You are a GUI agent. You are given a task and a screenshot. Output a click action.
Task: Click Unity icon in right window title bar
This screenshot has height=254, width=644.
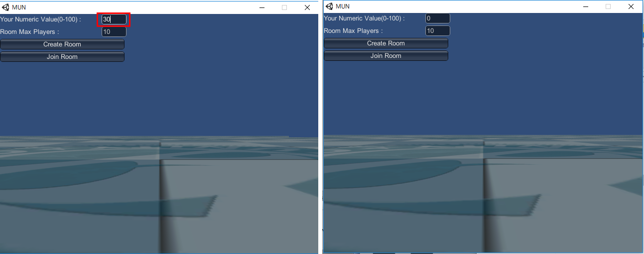click(330, 6)
